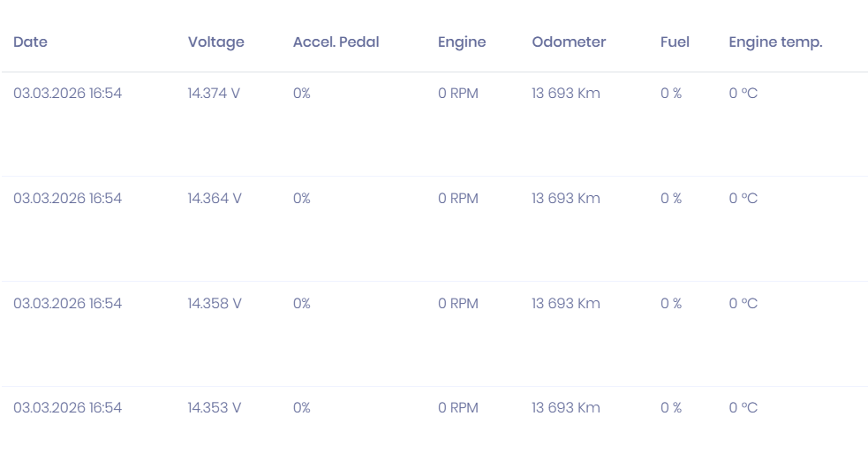Click the Date column header

[31, 42]
